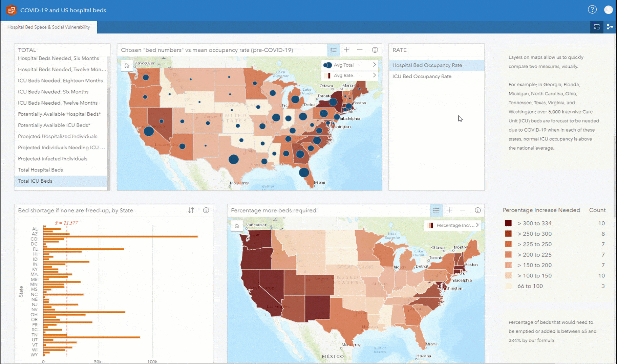The height and width of the screenshot is (364, 617).
Task: Click the > 250 to 300 swatch
Action: click(x=508, y=234)
